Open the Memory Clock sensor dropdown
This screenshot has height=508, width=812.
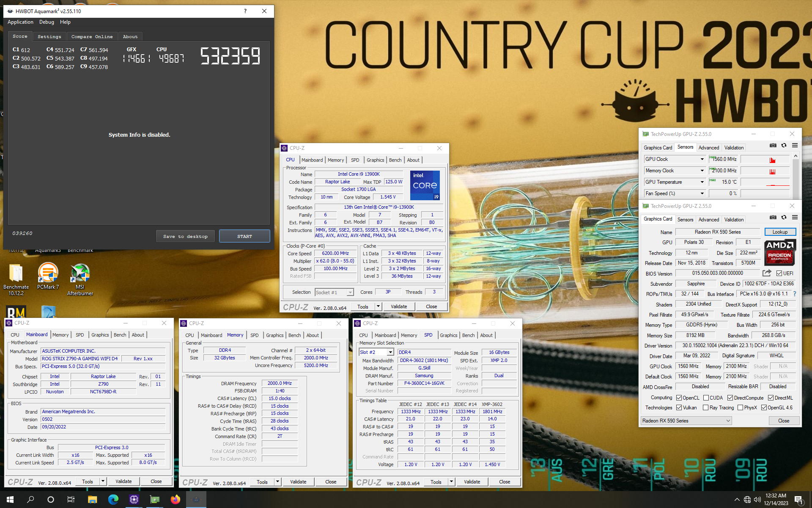(x=702, y=171)
